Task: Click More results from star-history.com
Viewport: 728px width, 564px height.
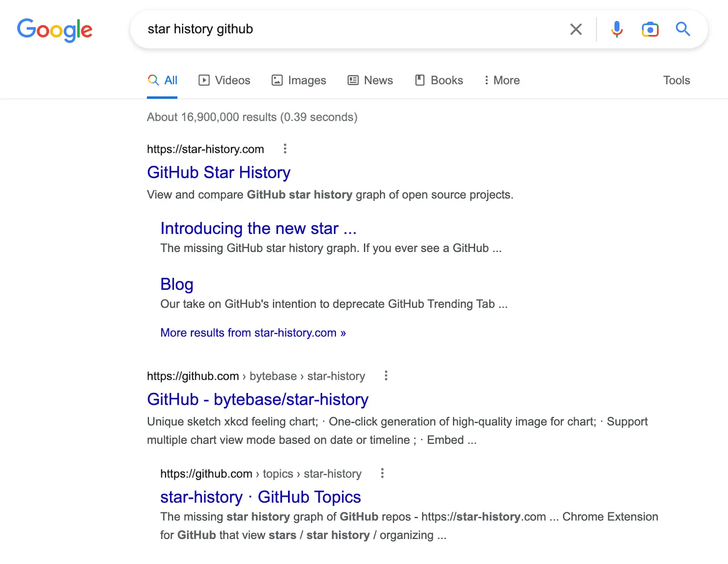Action: point(253,332)
